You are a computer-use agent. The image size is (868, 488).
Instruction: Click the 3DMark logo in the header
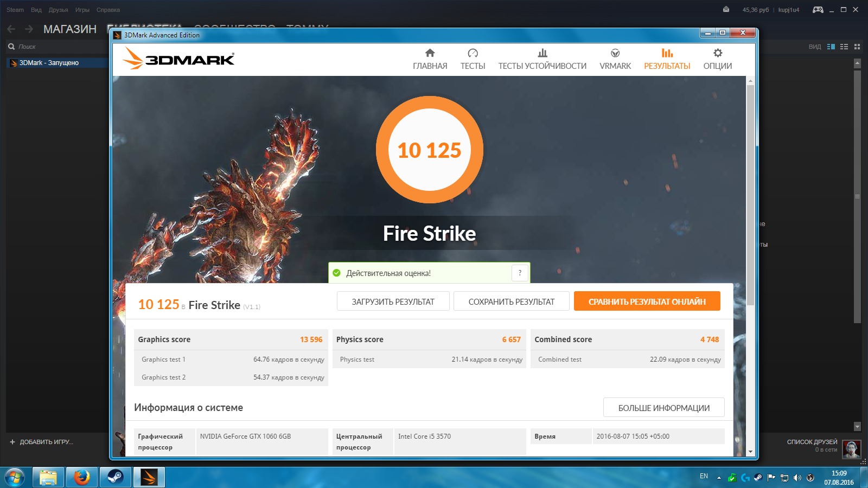coord(178,59)
